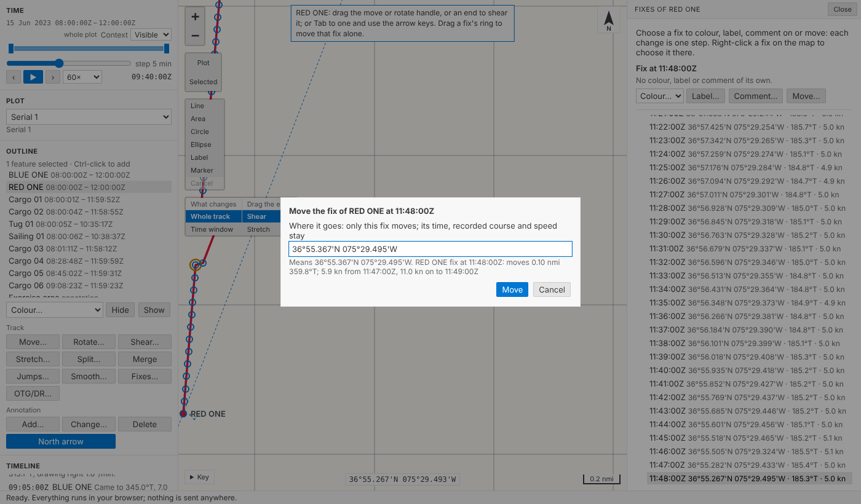Open the Serial 1 plot dropdown
Viewport: 861px width, 504px height.
click(x=89, y=117)
